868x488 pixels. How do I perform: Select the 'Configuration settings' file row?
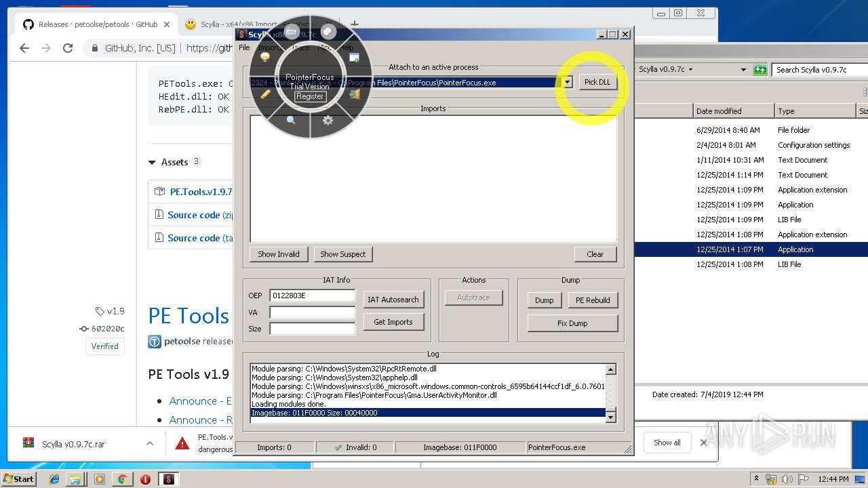751,145
